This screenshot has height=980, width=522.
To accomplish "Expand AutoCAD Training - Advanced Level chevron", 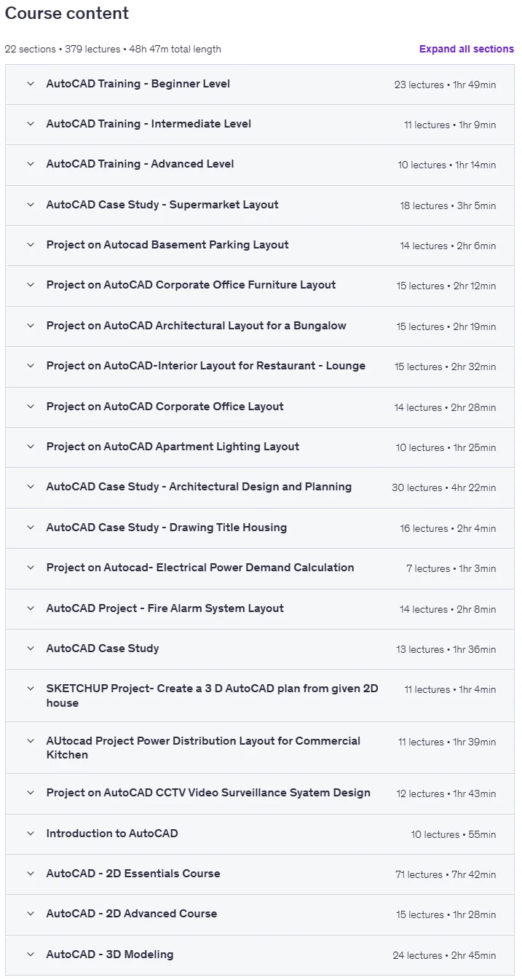I will coord(31,164).
